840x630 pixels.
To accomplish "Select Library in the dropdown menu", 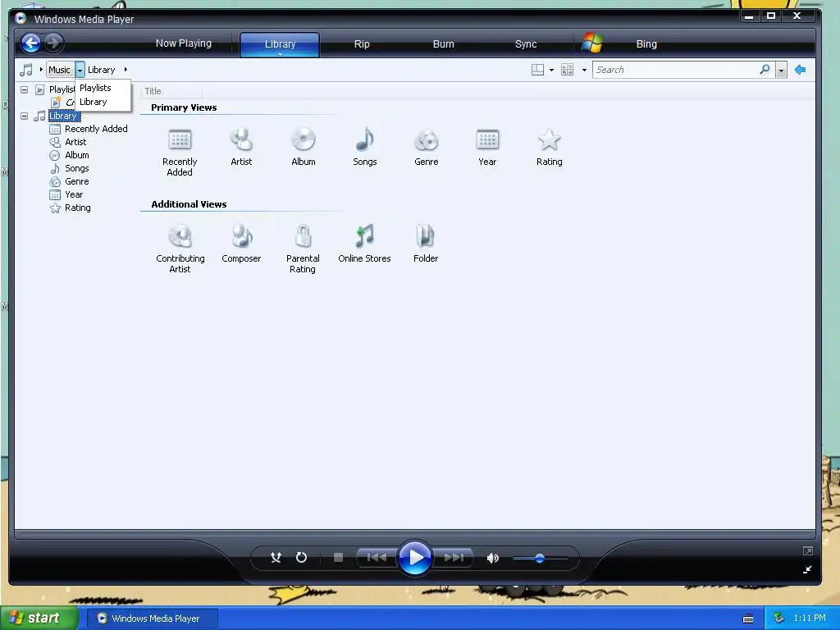I will point(103,102).
